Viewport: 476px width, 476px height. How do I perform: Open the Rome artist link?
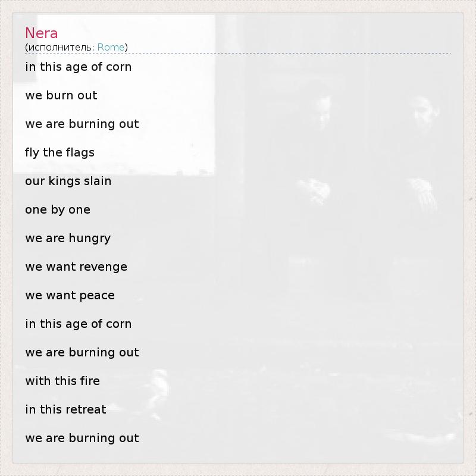coord(111,47)
